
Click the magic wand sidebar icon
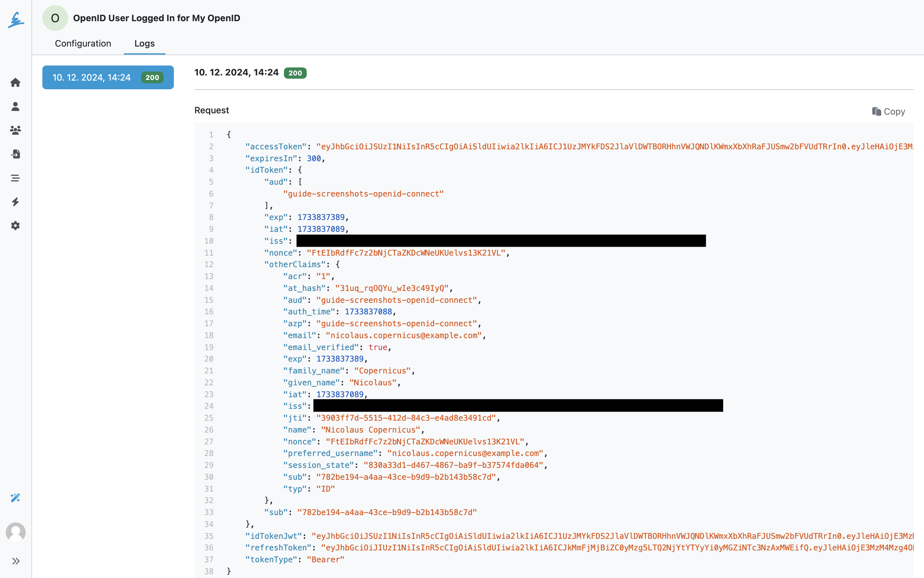pyautogui.click(x=15, y=498)
